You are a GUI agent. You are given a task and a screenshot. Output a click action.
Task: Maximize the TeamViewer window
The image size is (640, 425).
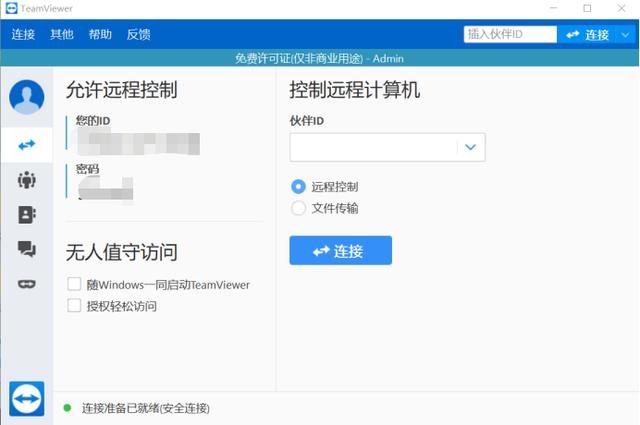pyautogui.click(x=587, y=8)
